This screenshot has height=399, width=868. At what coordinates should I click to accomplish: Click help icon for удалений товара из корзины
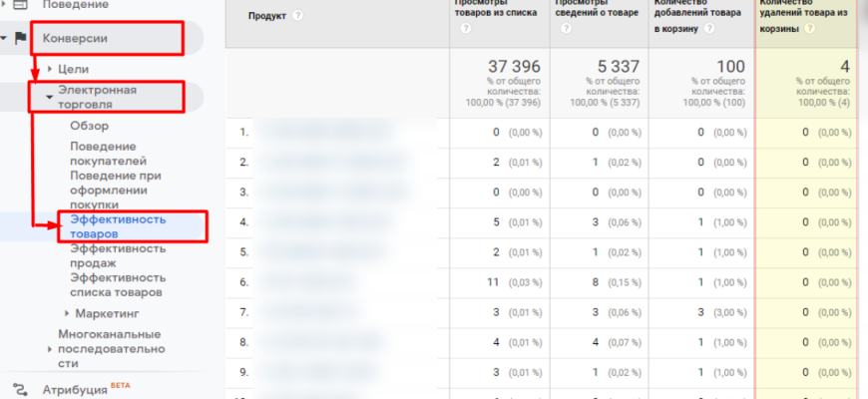tap(809, 30)
